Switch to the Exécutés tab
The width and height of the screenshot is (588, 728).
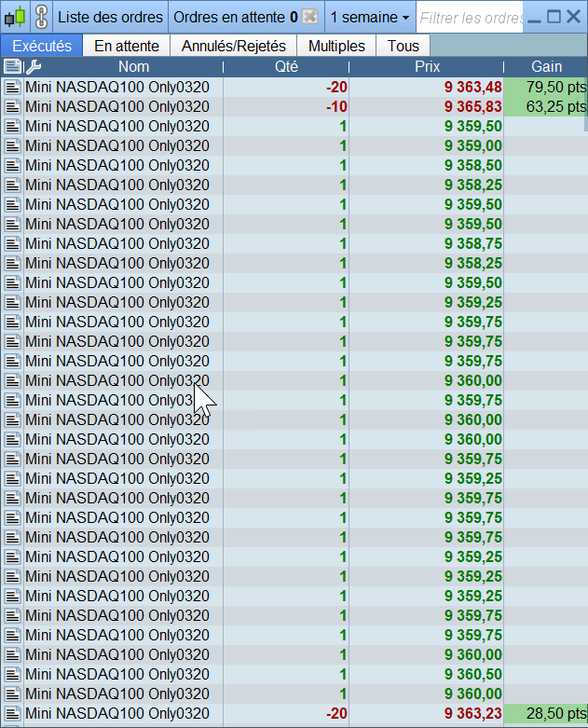coord(42,46)
